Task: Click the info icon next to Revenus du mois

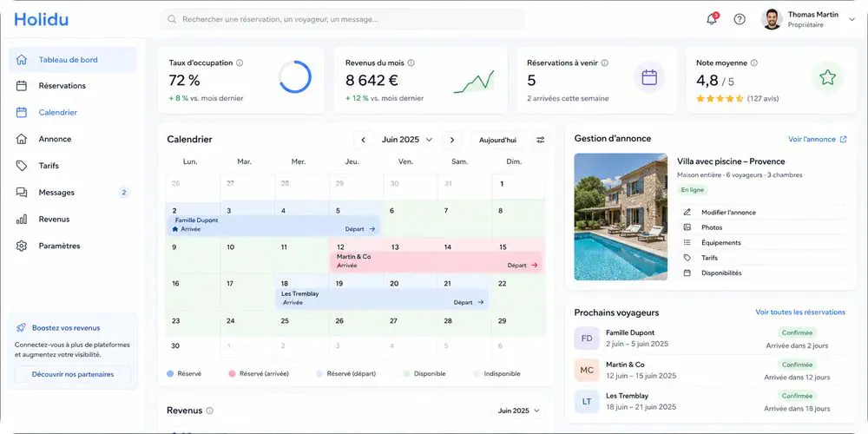Action: click(411, 63)
